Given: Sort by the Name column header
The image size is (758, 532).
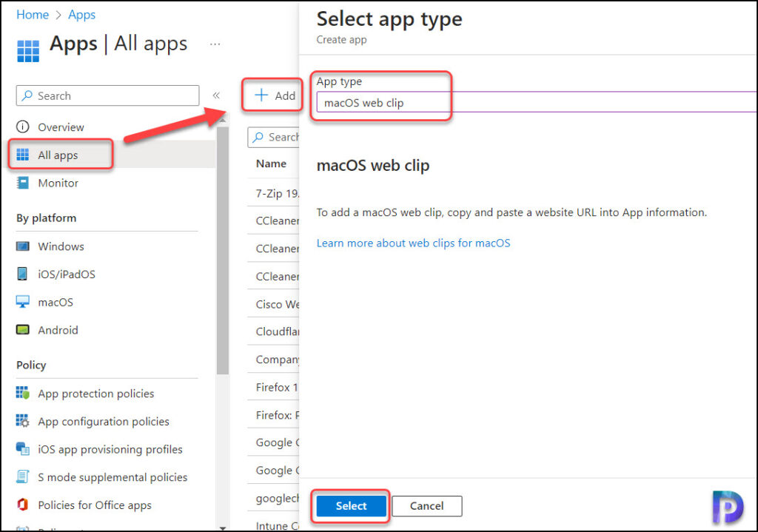Looking at the screenshot, I should 271,164.
